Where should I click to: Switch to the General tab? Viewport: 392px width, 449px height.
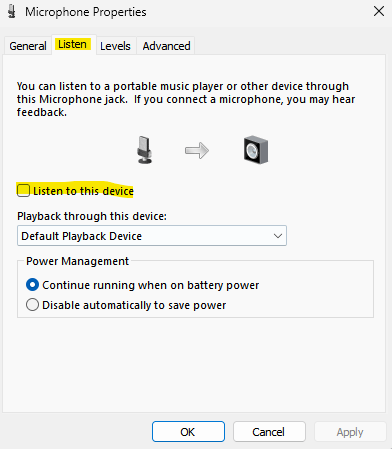[28, 46]
